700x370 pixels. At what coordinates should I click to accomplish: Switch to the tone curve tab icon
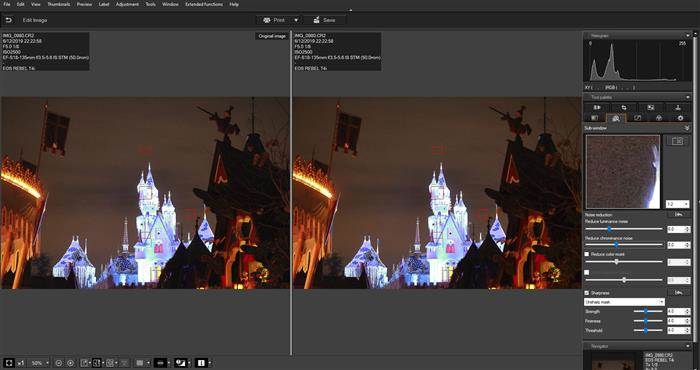click(637, 118)
